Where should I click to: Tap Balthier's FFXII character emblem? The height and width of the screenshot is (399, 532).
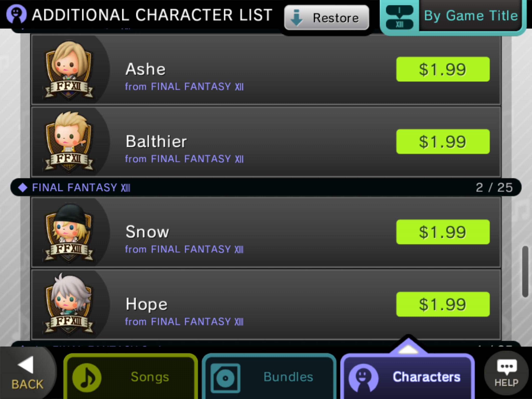point(69,142)
